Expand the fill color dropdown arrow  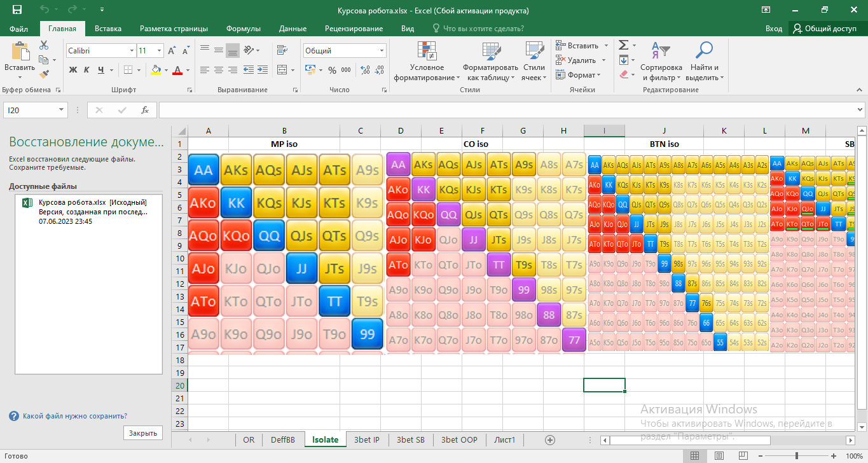pos(166,70)
